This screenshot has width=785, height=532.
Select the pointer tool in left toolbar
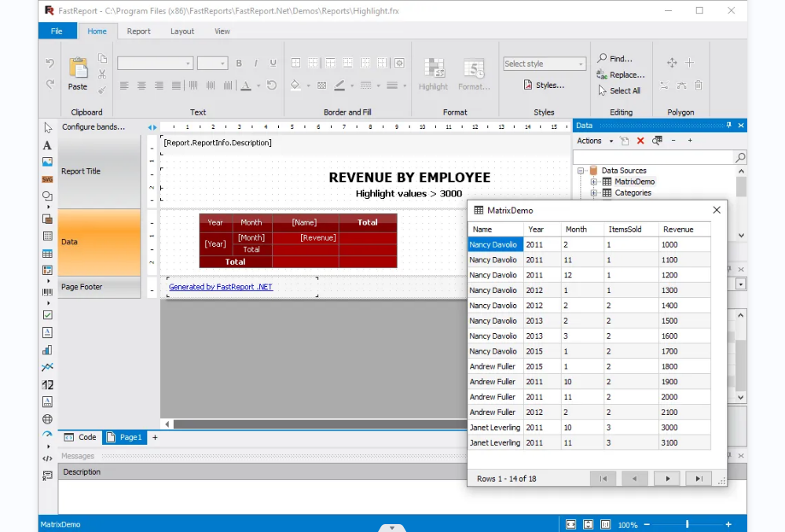pos(48,127)
